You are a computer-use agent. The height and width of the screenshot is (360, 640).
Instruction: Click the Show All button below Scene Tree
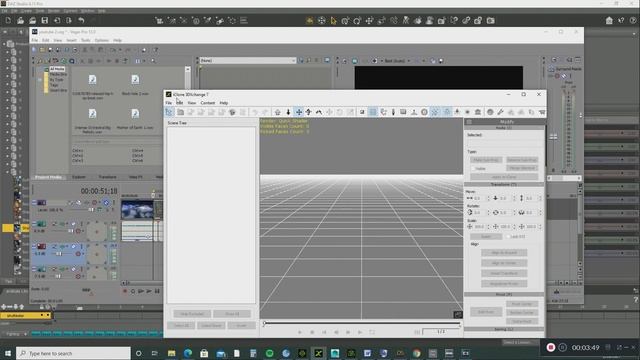pyautogui.click(x=232, y=314)
